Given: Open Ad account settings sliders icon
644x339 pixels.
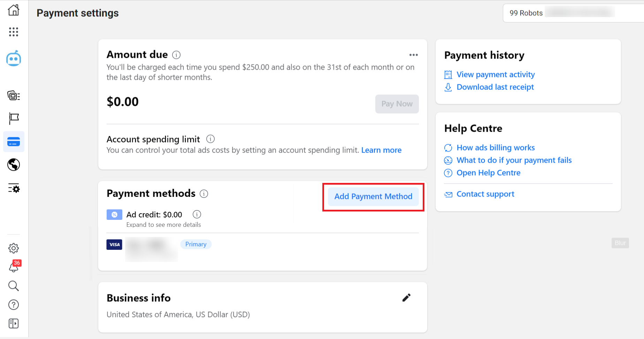Looking at the screenshot, I should point(14,188).
